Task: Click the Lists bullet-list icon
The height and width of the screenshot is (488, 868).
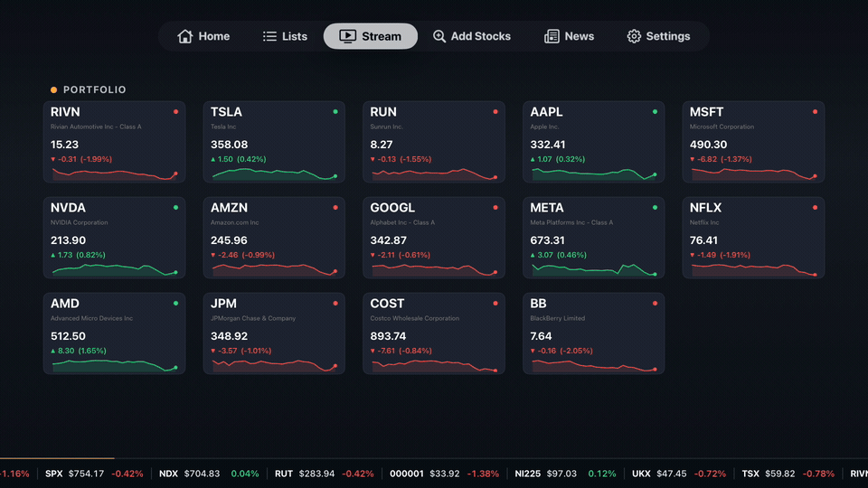Action: tap(269, 36)
